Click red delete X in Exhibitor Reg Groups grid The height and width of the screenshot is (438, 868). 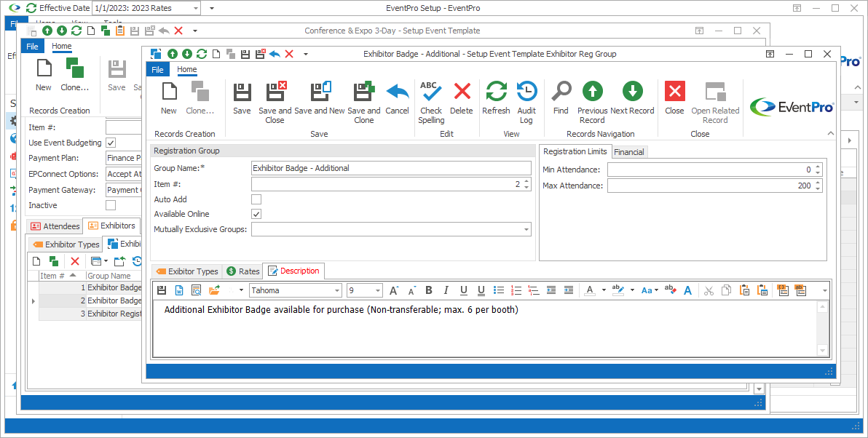[75, 261]
